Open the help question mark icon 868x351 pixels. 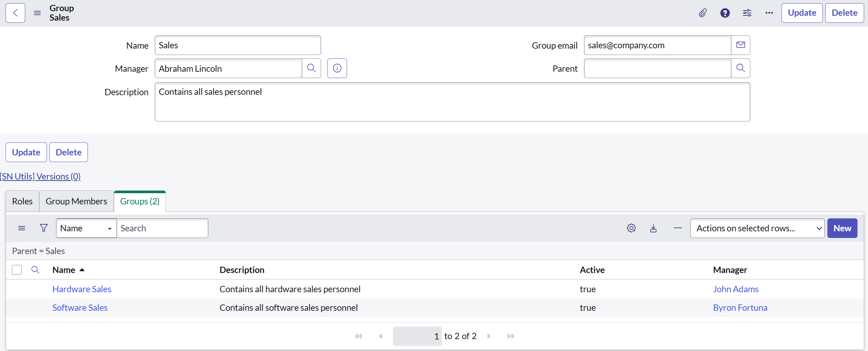[725, 13]
